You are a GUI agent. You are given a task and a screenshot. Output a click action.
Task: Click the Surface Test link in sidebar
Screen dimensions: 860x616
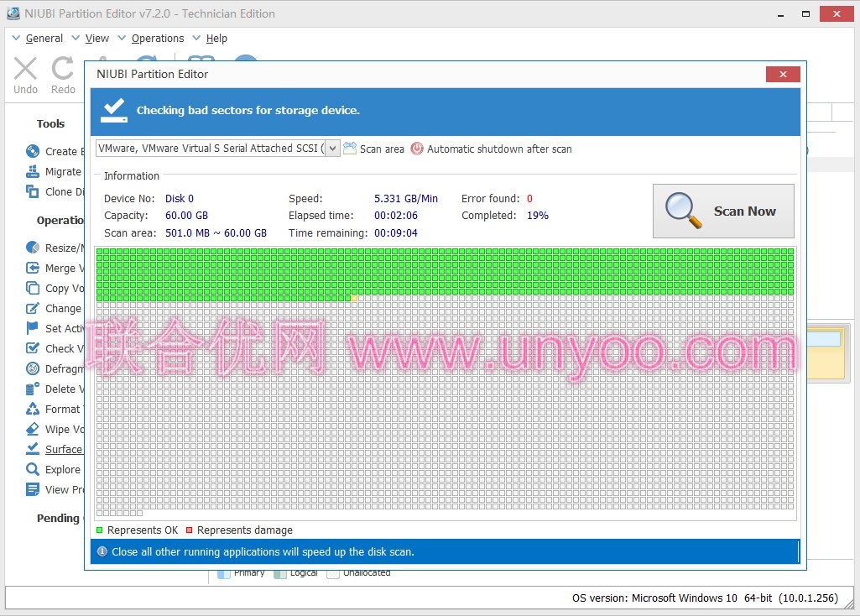[x=64, y=449]
